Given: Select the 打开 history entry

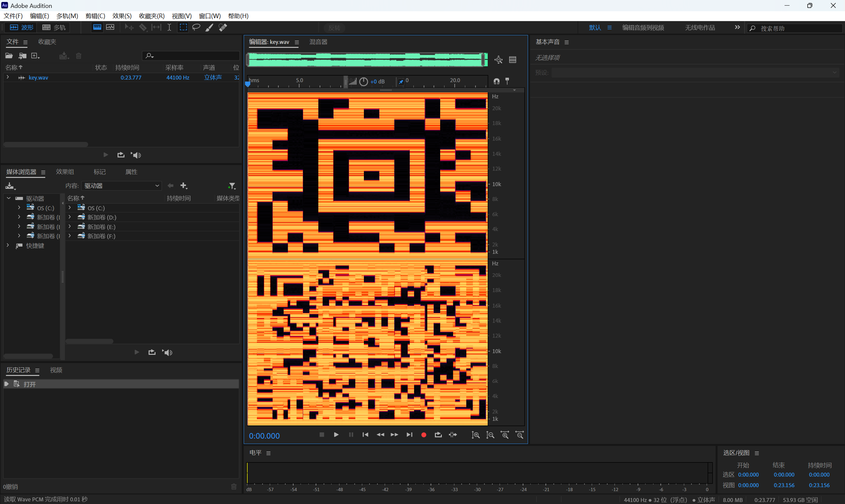Looking at the screenshot, I should pos(121,384).
